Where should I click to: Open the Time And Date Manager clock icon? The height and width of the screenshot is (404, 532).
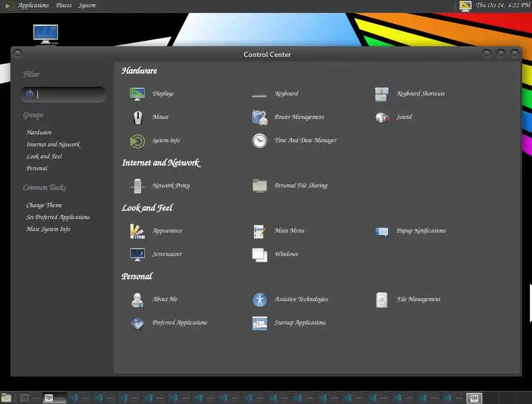(260, 141)
